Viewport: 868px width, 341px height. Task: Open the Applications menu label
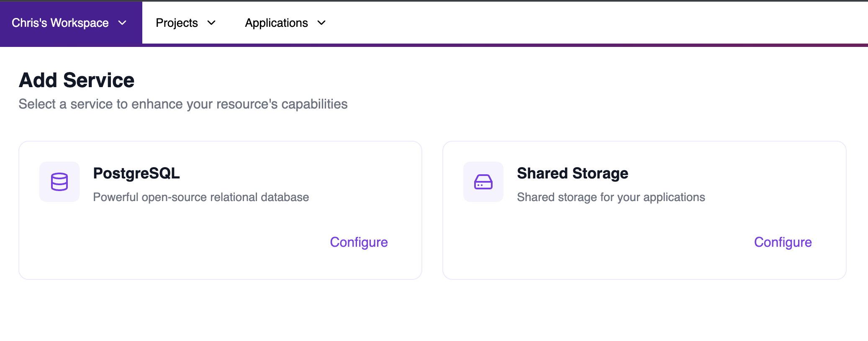(x=276, y=23)
